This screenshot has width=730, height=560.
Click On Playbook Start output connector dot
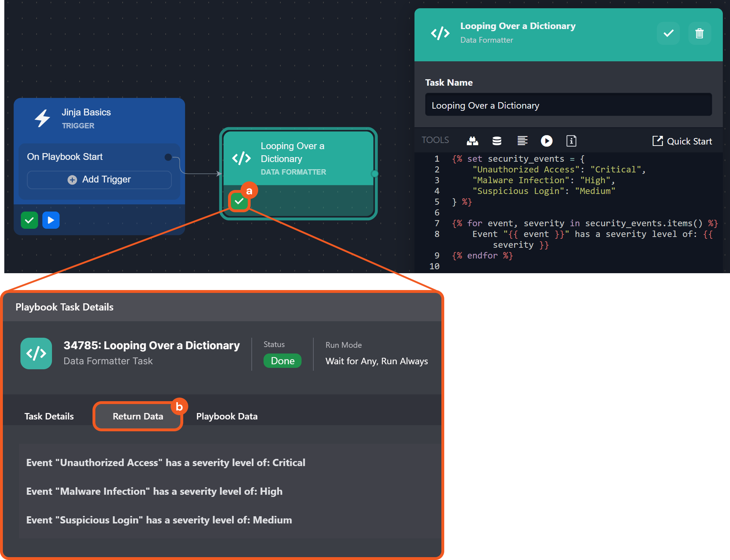pos(168,157)
